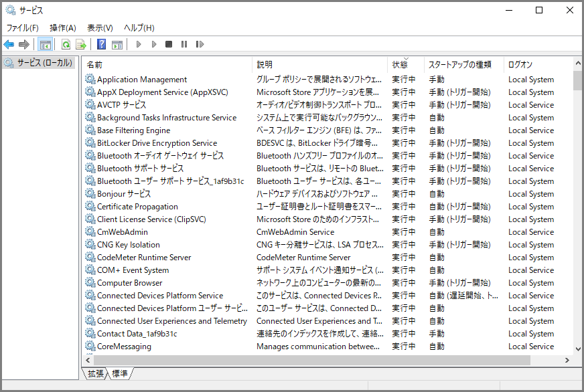Sort by the 名前 column header
This screenshot has height=392, width=584.
coord(167,65)
